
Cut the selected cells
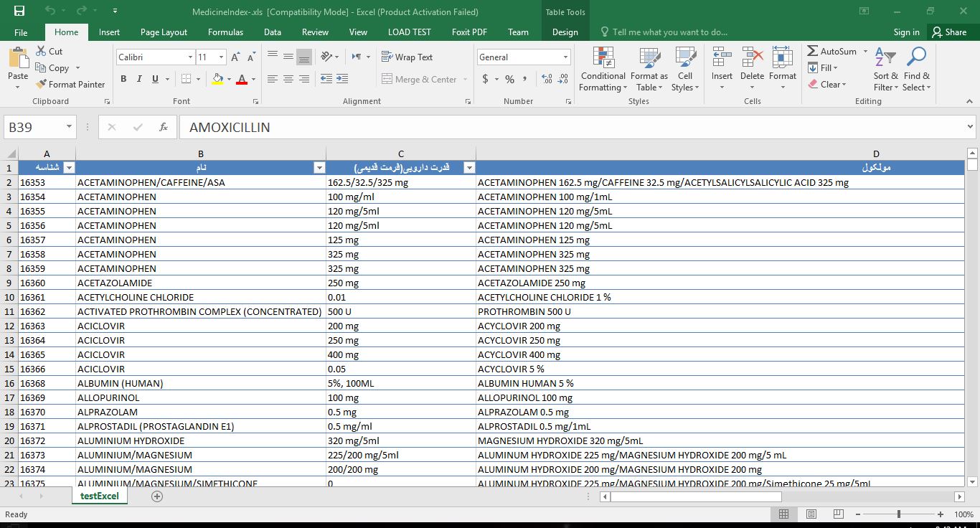49,52
